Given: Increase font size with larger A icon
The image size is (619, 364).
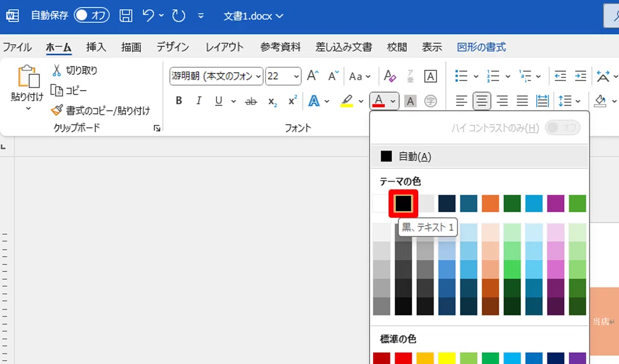Looking at the screenshot, I should coord(313,75).
